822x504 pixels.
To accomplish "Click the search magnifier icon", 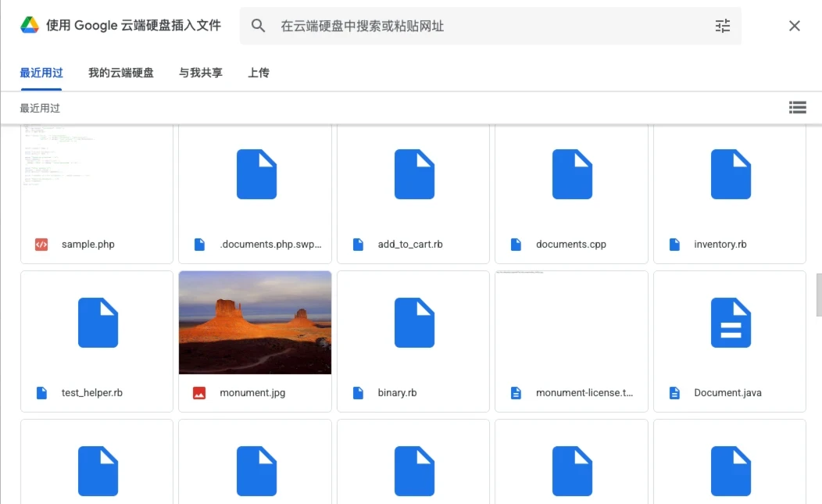I will click(258, 26).
